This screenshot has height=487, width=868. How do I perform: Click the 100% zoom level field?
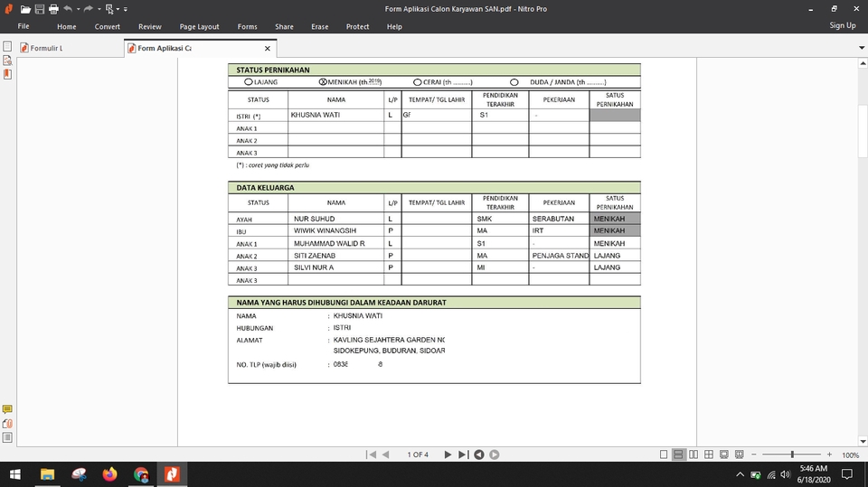coord(850,454)
